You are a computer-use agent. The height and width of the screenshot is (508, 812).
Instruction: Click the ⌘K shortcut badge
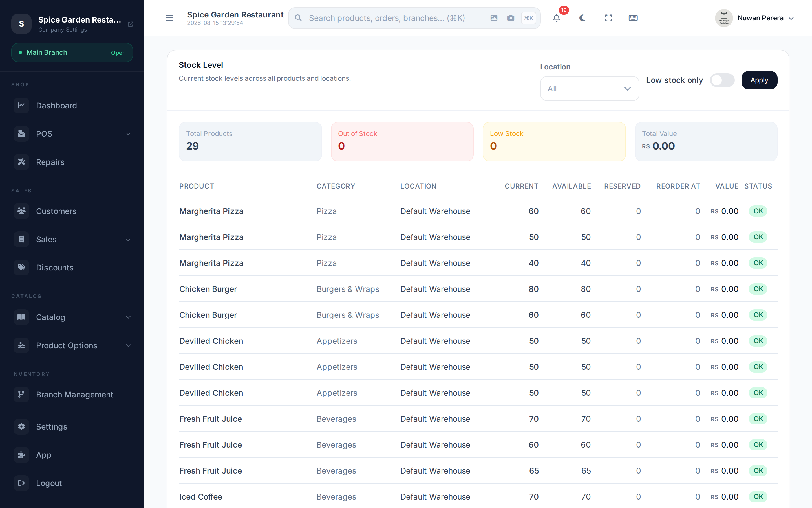tap(528, 18)
